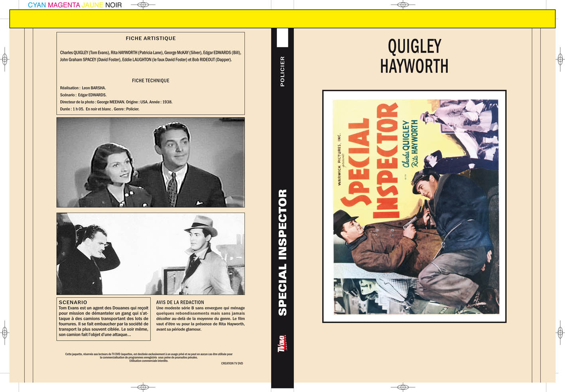Click the registration crosshair above the QUIGLEY title

403,5
